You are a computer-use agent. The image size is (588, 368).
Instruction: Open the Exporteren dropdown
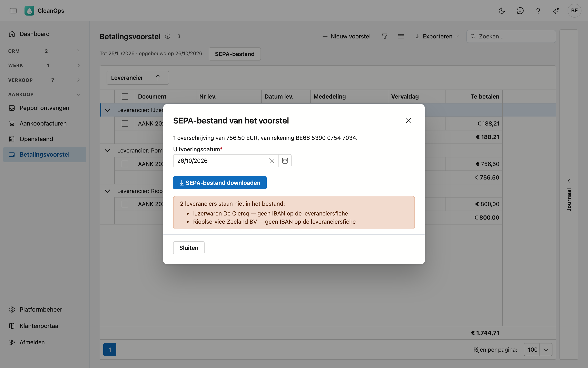coord(437,37)
